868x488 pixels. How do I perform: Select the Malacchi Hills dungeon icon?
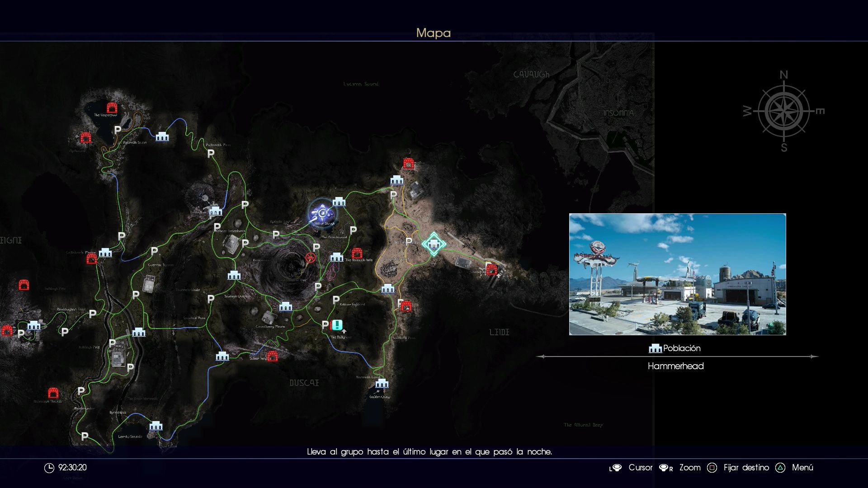(x=357, y=253)
